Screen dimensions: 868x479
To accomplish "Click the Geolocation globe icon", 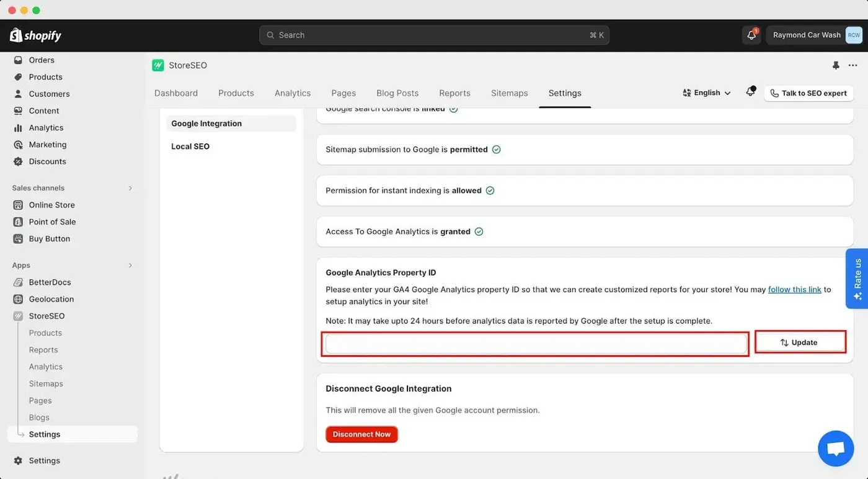I will tap(18, 299).
